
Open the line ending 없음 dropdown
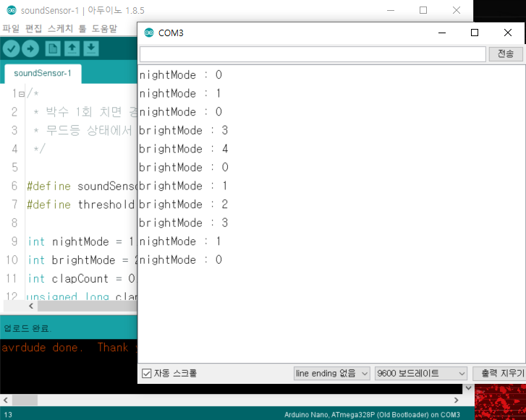point(331,374)
